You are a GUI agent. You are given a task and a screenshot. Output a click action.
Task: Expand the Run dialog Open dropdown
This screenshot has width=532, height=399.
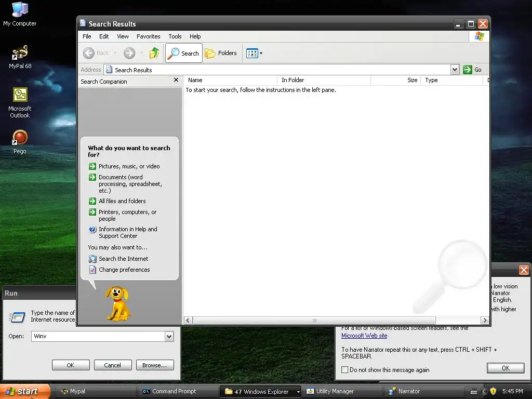pyautogui.click(x=169, y=336)
